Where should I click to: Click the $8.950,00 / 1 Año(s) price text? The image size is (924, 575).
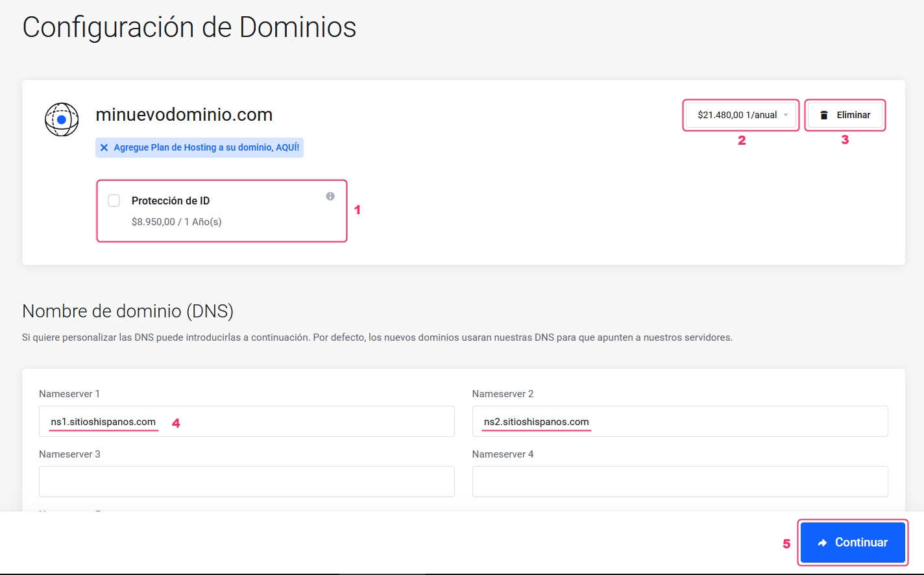176,222
